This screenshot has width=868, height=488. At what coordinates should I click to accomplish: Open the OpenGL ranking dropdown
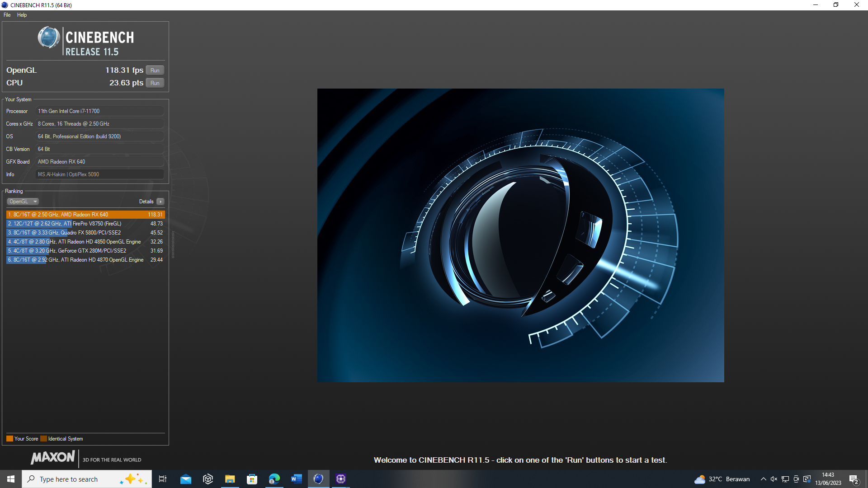click(x=23, y=202)
